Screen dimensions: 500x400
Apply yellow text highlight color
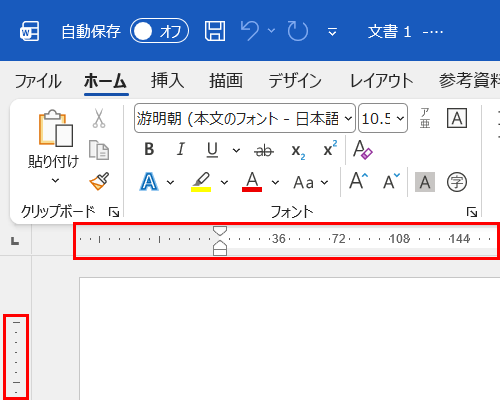click(201, 182)
